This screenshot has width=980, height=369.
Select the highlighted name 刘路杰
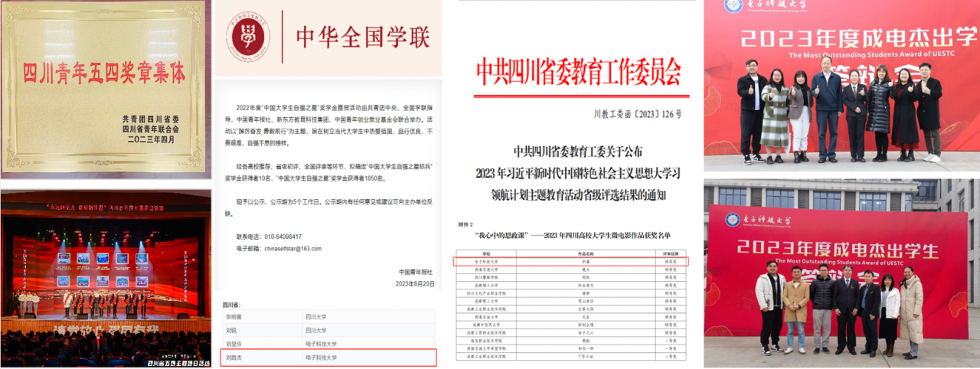(233, 358)
